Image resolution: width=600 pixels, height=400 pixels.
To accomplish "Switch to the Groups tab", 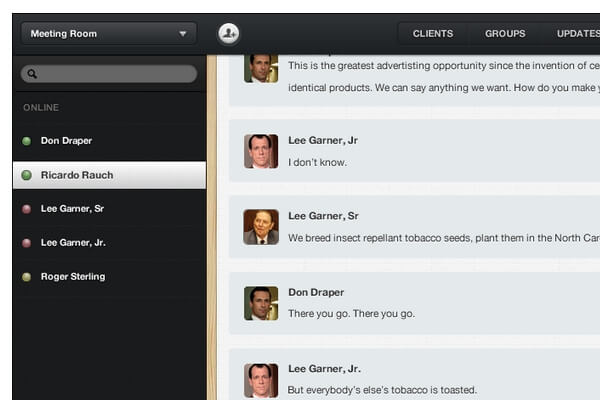I will (505, 33).
